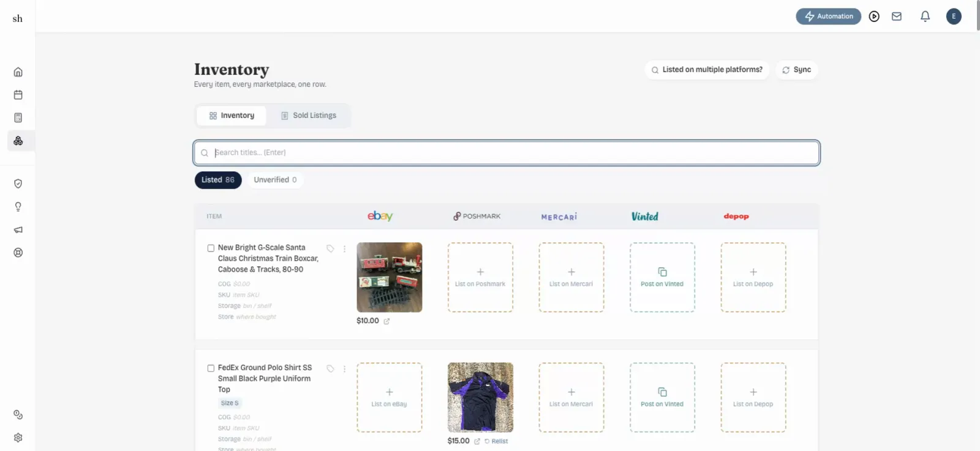This screenshot has width=980, height=451.
Task: Open the user avatar E menu
Action: [x=954, y=17]
